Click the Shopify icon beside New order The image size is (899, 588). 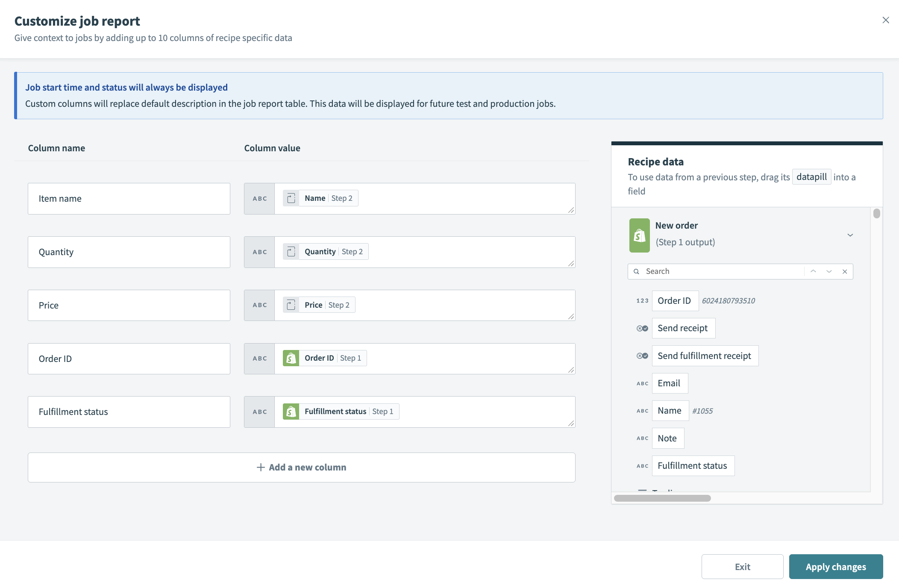639,235
